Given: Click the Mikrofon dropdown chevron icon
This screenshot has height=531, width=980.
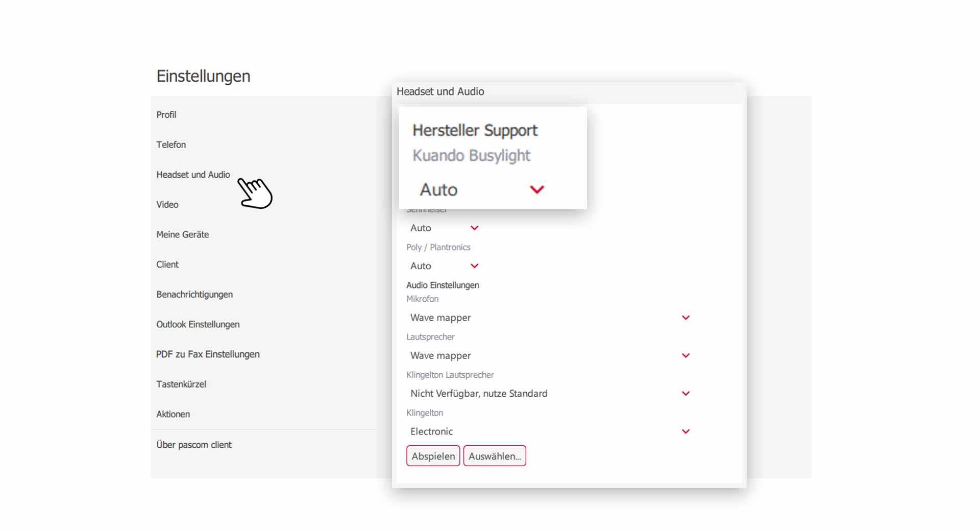Looking at the screenshot, I should click(685, 318).
